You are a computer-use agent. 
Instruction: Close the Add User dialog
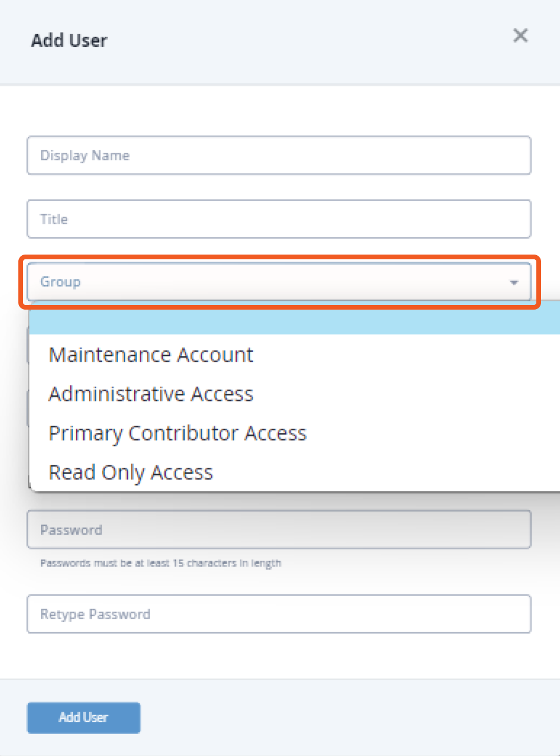[520, 36]
